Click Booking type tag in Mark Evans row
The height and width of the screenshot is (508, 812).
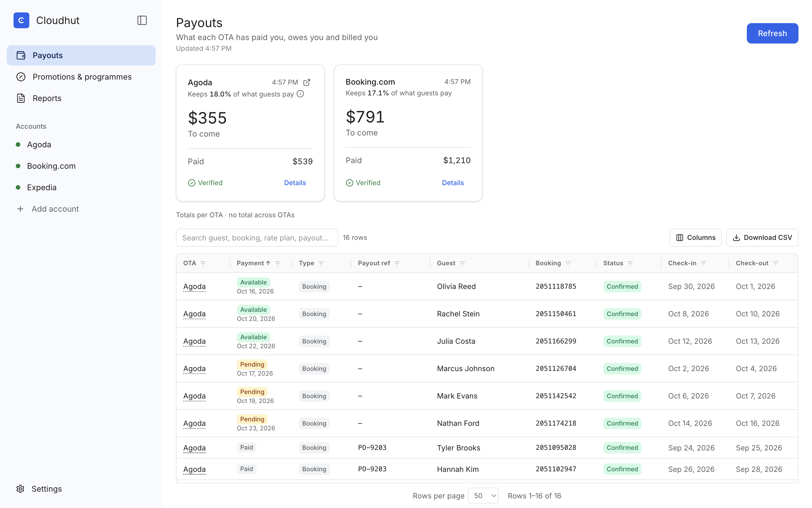(314, 396)
